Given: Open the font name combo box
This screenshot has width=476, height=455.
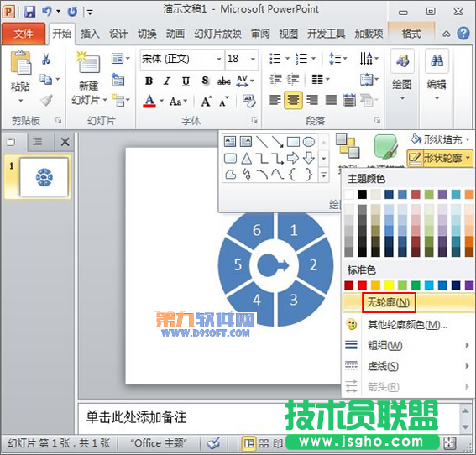Looking at the screenshot, I should point(182,59).
